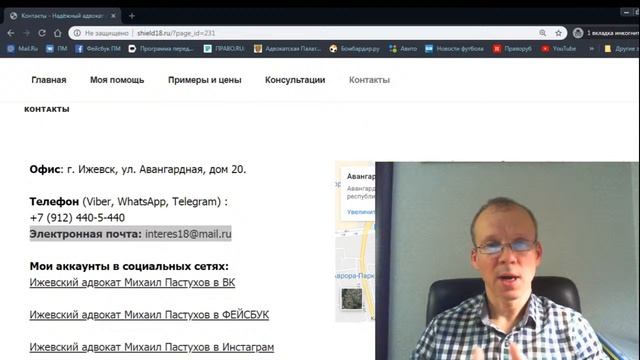Select the Контакты browser tab
Image resolution: width=640 pixels, height=360 pixels.
pyautogui.click(x=62, y=16)
